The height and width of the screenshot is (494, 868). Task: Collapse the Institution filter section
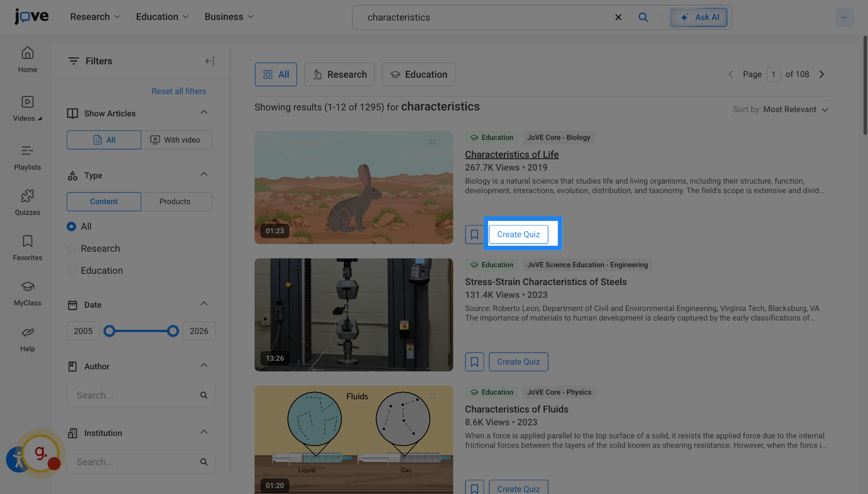[x=203, y=431]
